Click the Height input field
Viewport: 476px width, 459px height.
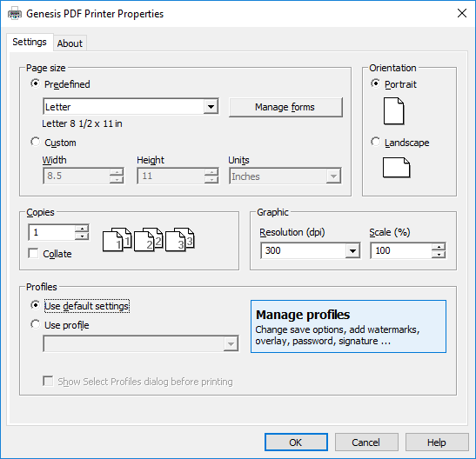pyautogui.click(x=171, y=176)
